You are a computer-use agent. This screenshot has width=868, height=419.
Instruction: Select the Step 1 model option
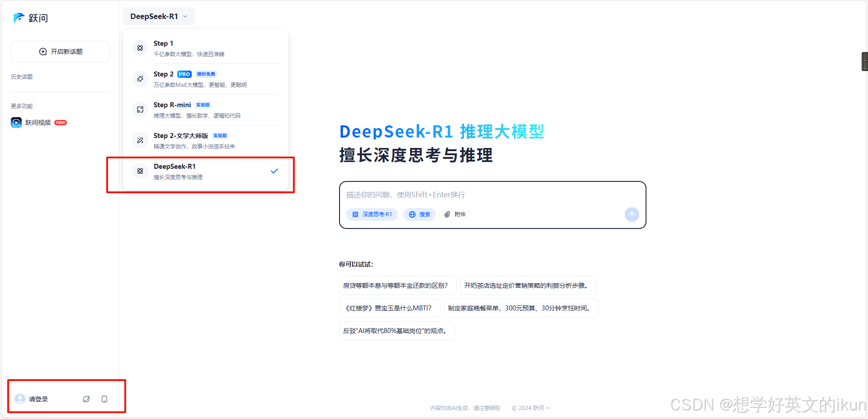click(206, 48)
